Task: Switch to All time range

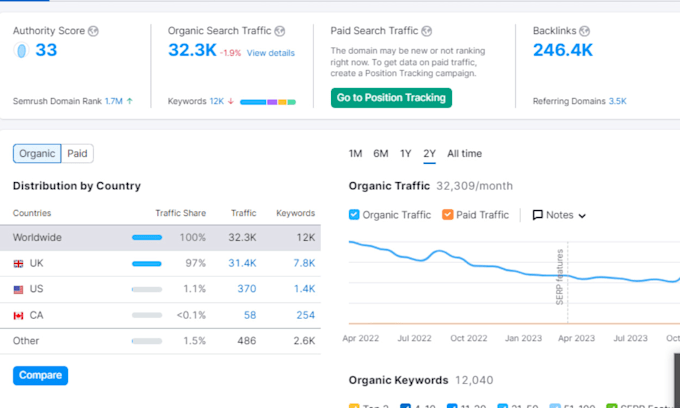Action: click(x=464, y=153)
